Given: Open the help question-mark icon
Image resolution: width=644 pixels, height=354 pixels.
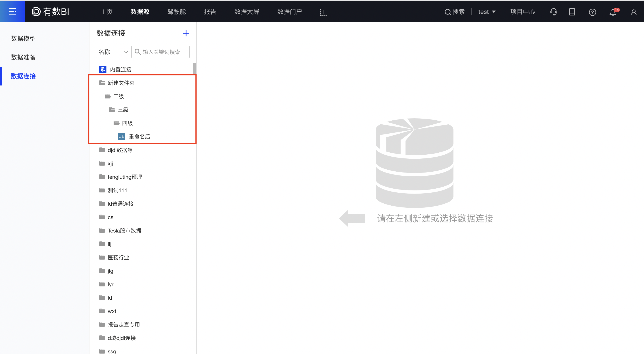Looking at the screenshot, I should 593,12.
